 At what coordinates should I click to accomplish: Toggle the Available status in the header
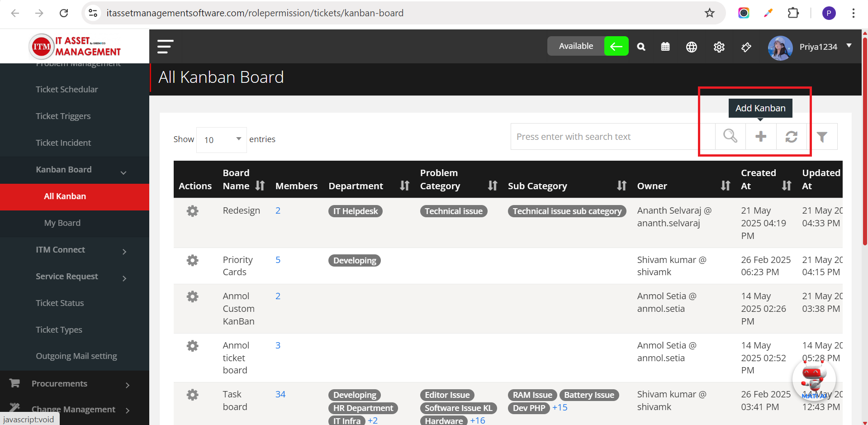(x=575, y=46)
